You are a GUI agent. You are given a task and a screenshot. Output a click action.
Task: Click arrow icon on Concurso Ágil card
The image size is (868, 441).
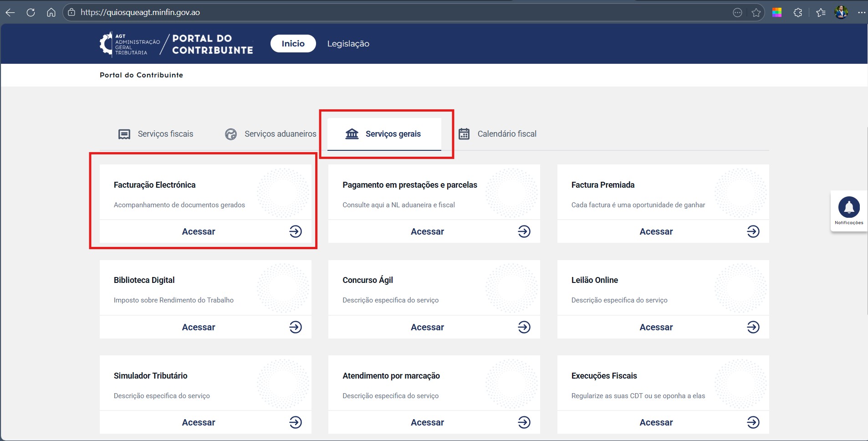(x=524, y=327)
